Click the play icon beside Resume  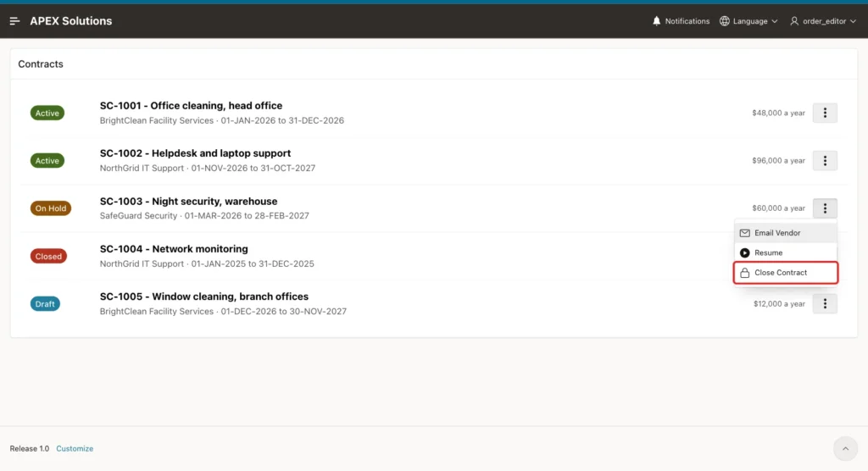[x=745, y=253]
